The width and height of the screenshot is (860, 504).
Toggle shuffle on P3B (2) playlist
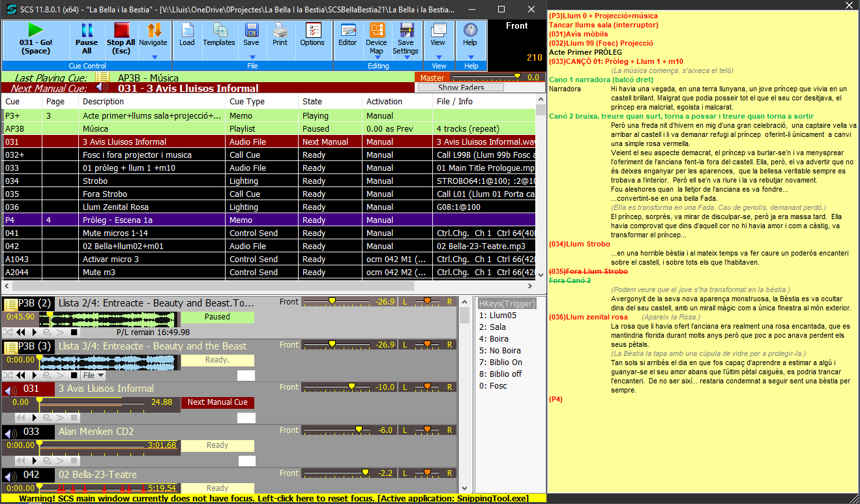pyautogui.click(x=8, y=333)
